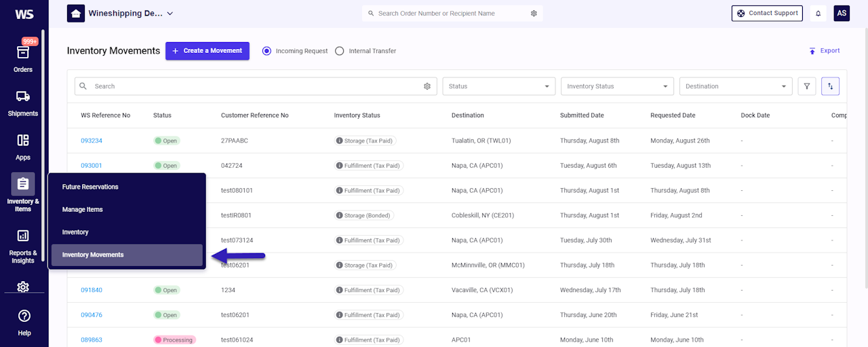
Task: Click the Create a Movement button
Action: tap(208, 51)
